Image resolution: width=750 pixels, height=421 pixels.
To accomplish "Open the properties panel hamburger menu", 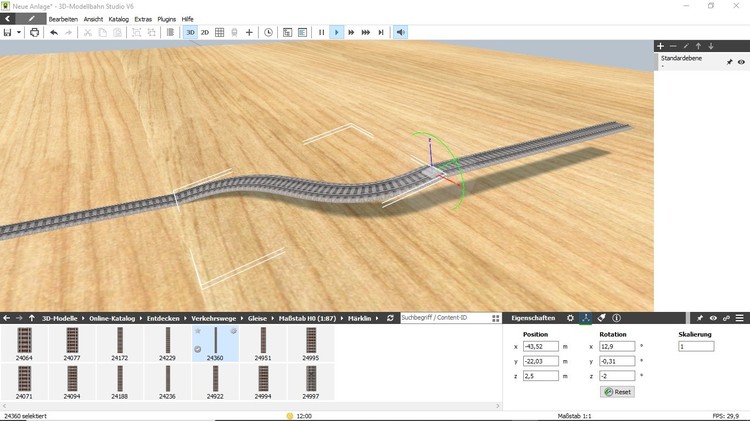I will coord(741,318).
